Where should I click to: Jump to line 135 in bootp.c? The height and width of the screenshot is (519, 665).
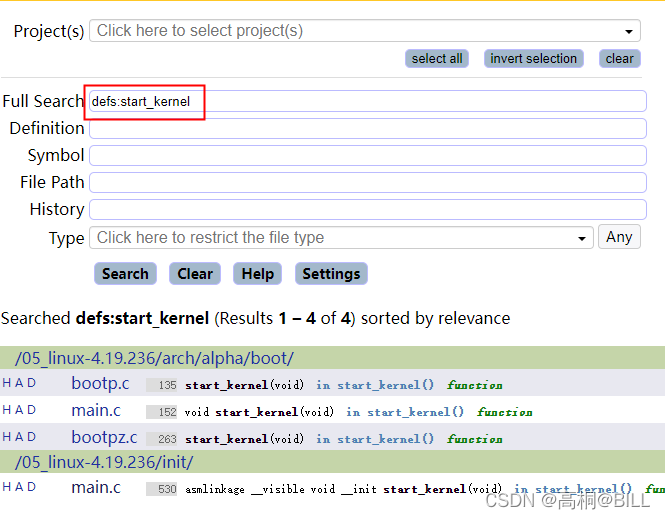pyautogui.click(x=162, y=385)
